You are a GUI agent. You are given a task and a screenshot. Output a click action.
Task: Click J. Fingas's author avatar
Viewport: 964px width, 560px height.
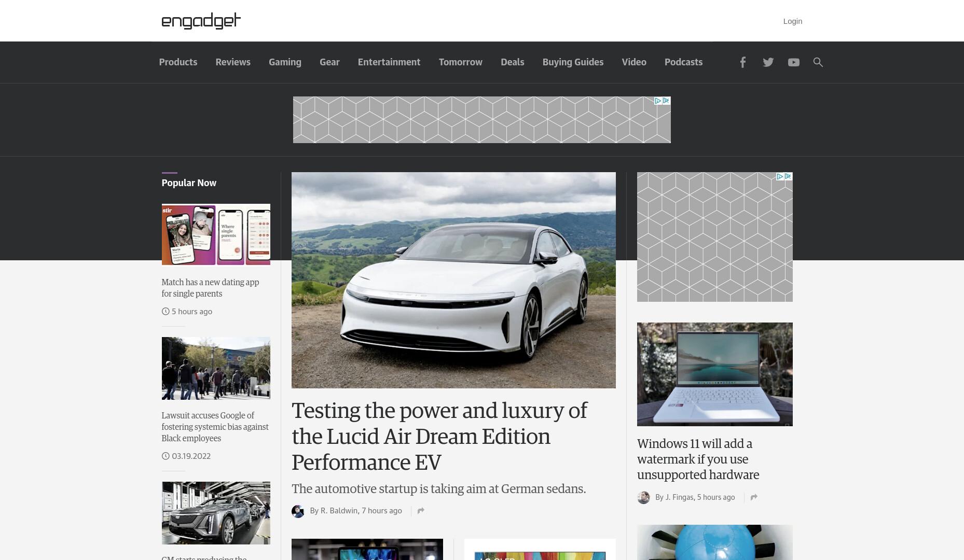[x=643, y=498]
